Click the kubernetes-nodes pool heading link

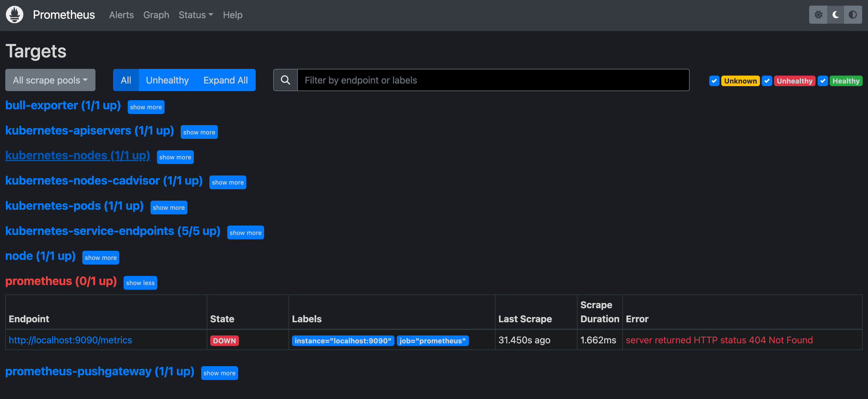point(78,155)
